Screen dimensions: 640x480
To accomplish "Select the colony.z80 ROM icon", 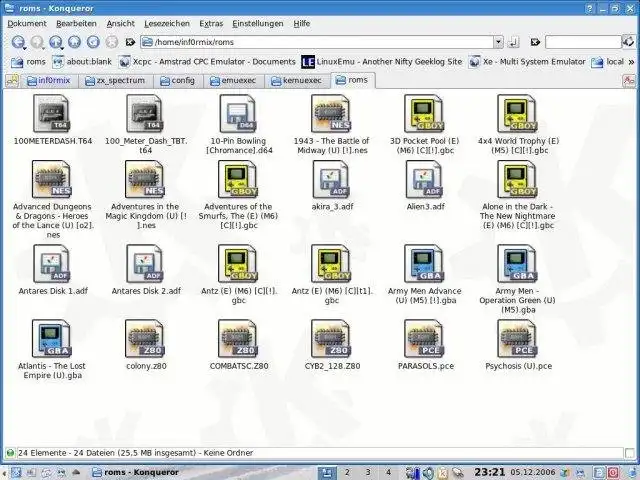I will click(x=144, y=339).
